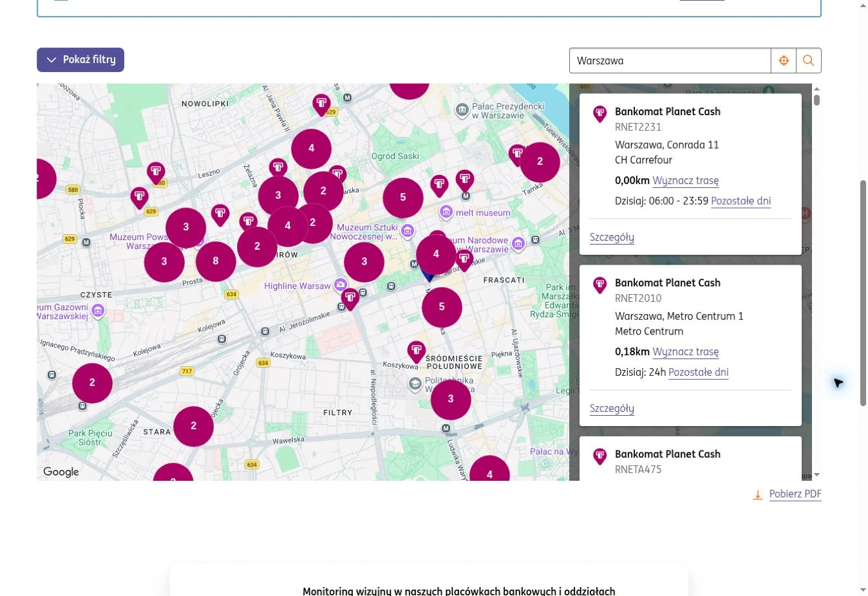Use the locate-me crosshair icon
The image size is (868, 596).
(x=784, y=61)
